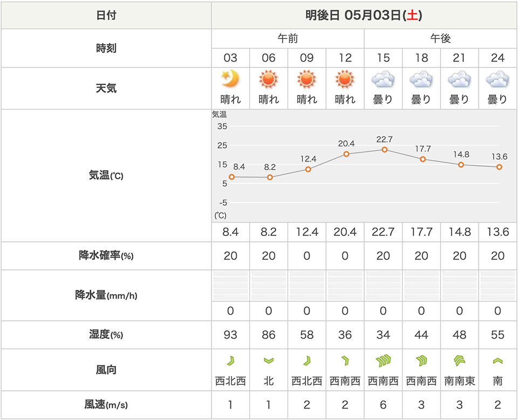Click the wind arrow icon above 北
Image resolution: width=518 pixels, height=420 pixels.
click(x=269, y=361)
